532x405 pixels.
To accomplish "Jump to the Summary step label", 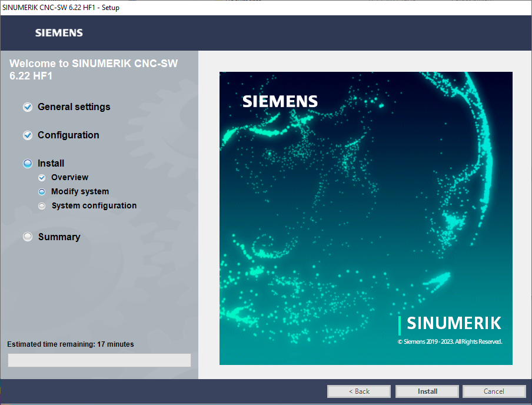I will pos(59,237).
